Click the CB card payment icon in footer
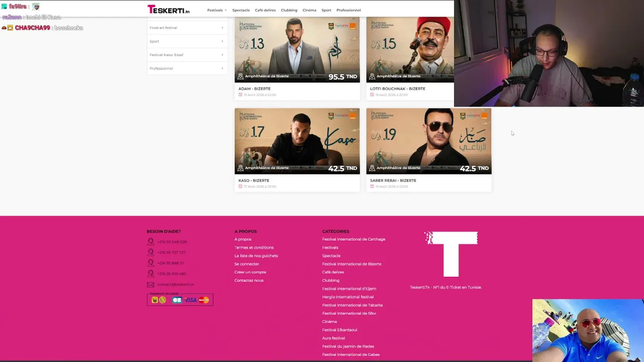The width and height of the screenshot is (644, 362). click(x=177, y=300)
